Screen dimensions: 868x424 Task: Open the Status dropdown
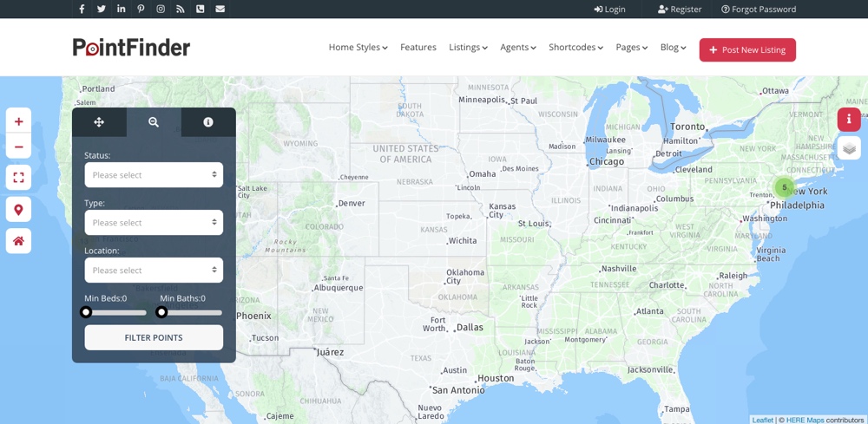point(154,174)
